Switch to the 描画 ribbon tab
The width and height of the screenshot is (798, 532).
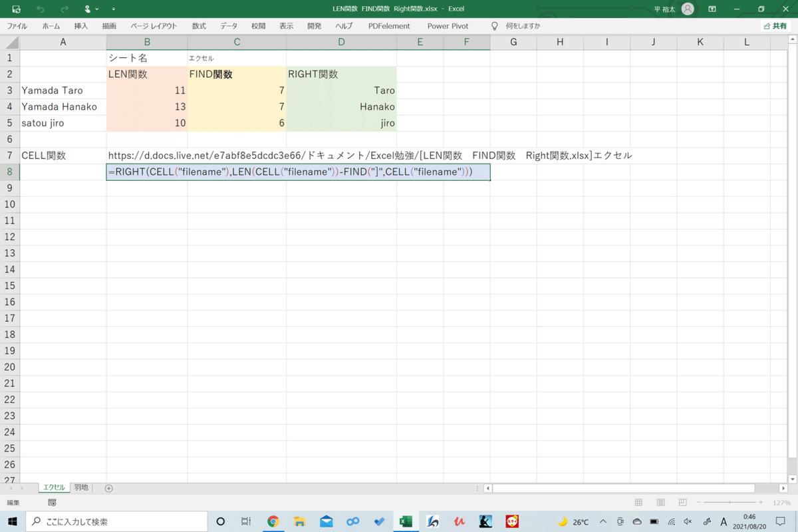[x=109, y=26]
